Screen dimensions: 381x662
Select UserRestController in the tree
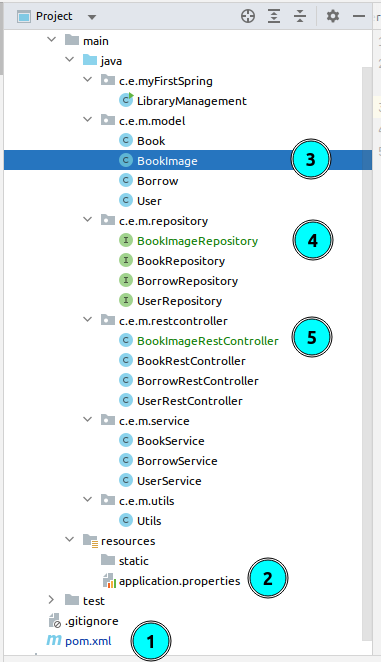[x=190, y=401]
